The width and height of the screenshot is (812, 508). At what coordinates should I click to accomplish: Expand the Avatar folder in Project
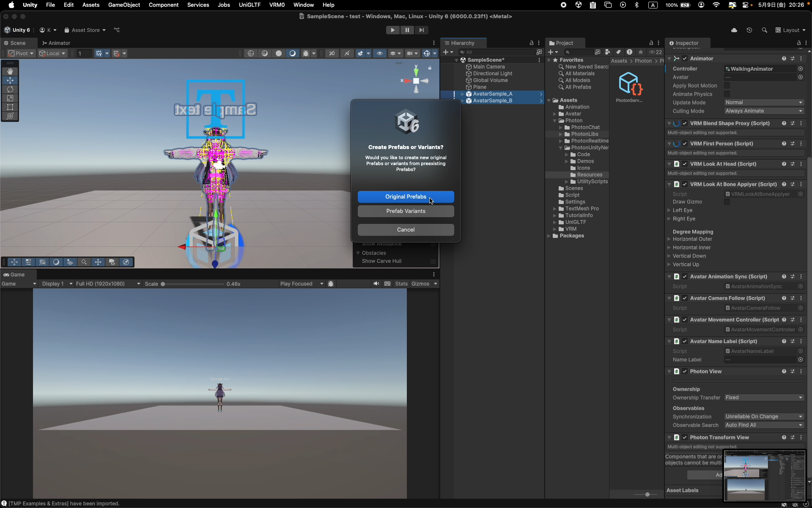(554, 114)
